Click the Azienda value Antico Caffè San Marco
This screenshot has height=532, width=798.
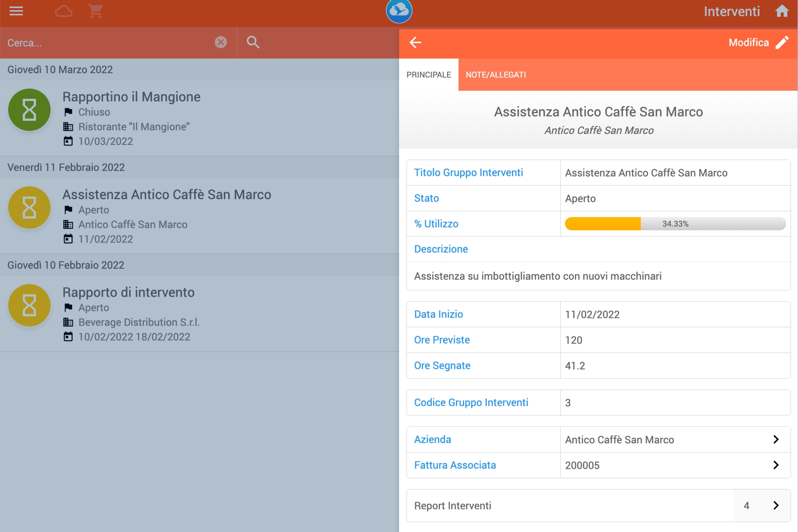coord(619,440)
